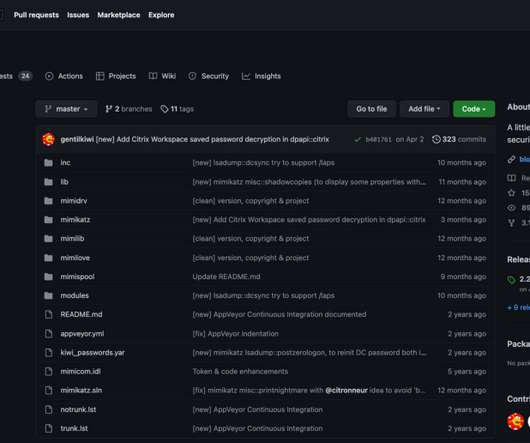The height and width of the screenshot is (443, 530).
Task: Open the notrunk.lst file
Action: [x=78, y=410]
